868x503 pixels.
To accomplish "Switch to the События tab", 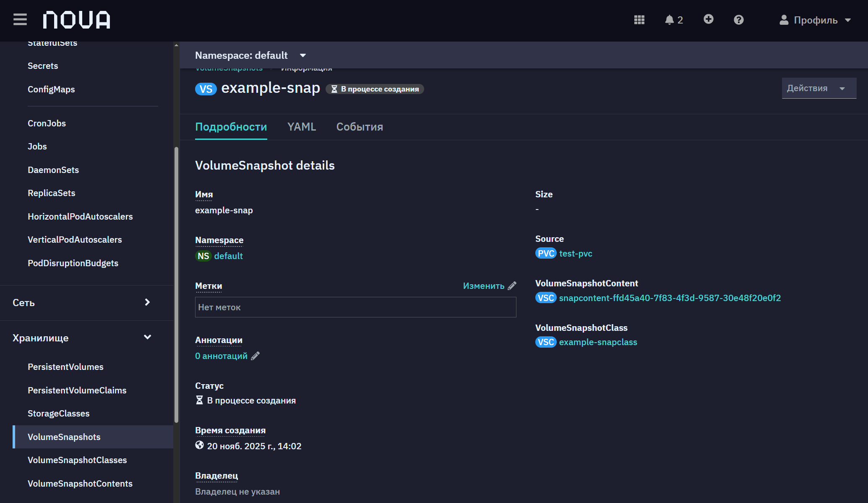I will click(360, 127).
